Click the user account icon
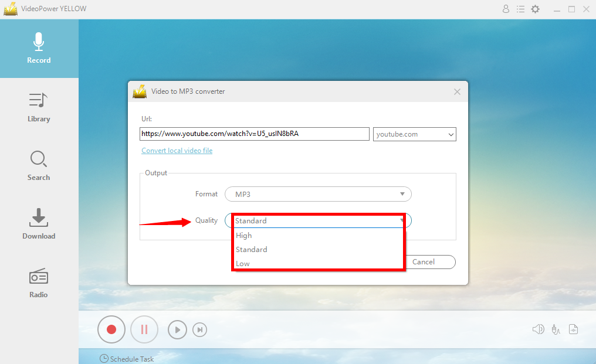Image resolution: width=596 pixels, height=364 pixels. tap(506, 9)
